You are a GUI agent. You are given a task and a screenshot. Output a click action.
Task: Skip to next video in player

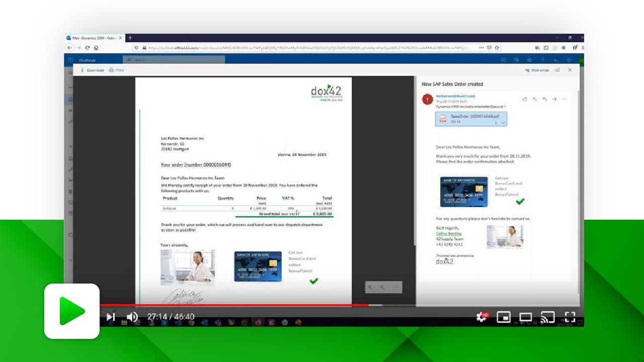[x=111, y=317]
